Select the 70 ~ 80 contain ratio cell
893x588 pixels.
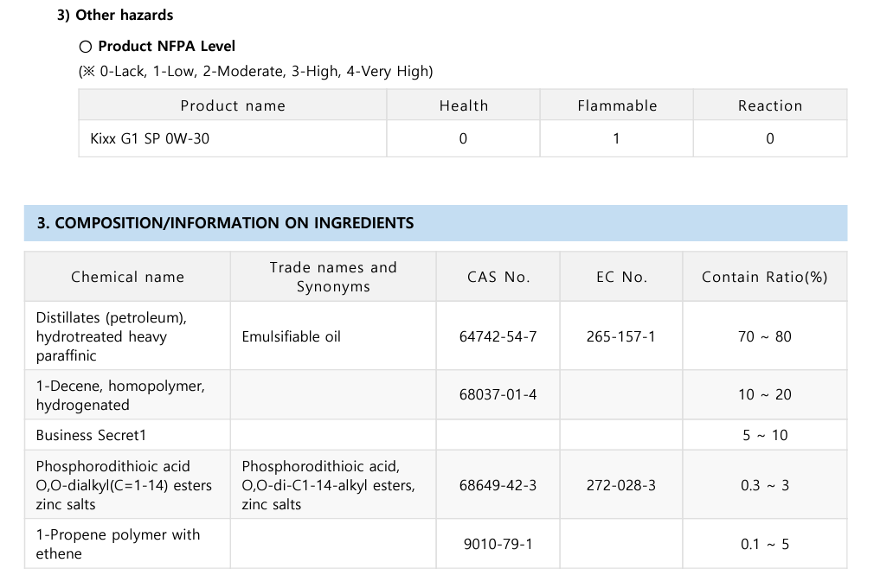765,336
